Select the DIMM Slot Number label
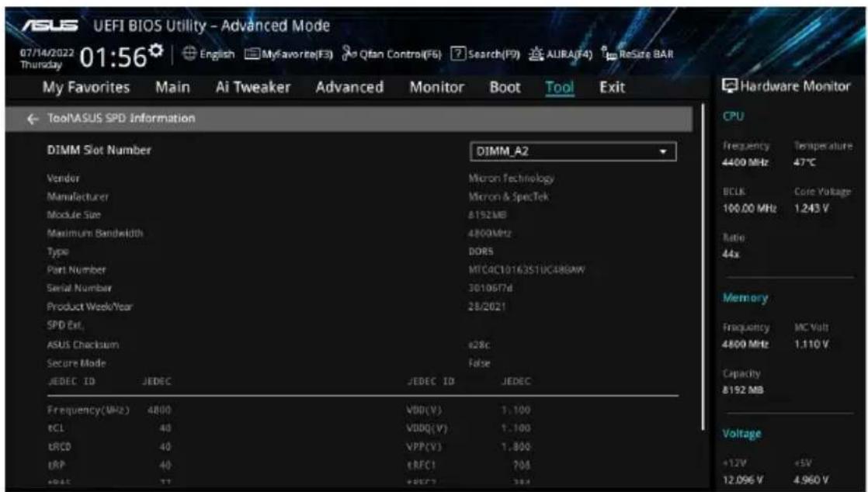 (x=99, y=150)
